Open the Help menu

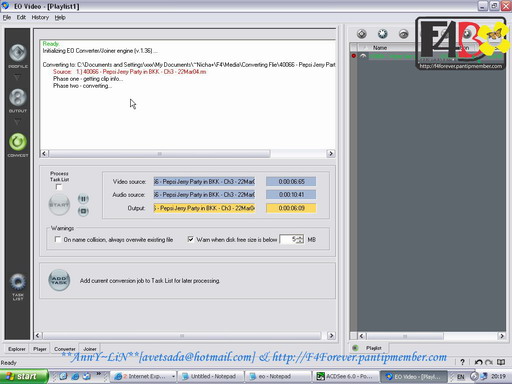click(60, 17)
